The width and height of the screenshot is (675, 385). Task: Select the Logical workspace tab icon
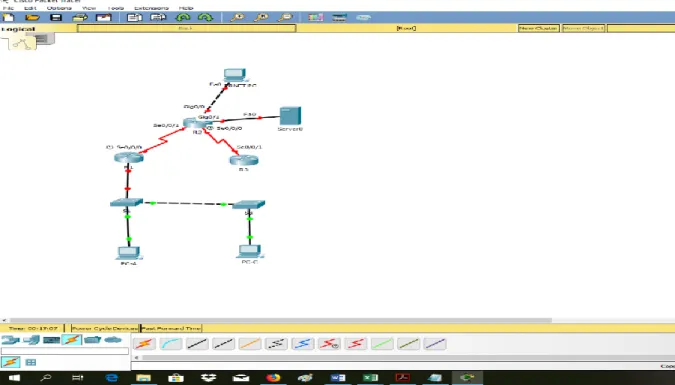point(22,43)
